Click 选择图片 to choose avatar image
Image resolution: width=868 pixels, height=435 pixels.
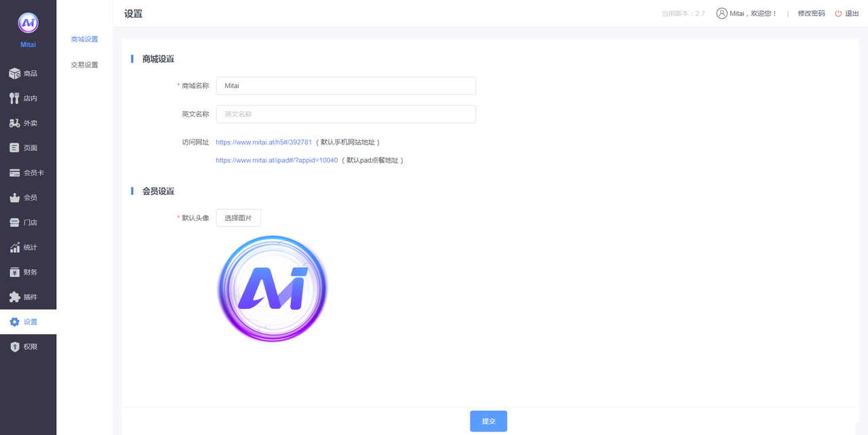(238, 218)
